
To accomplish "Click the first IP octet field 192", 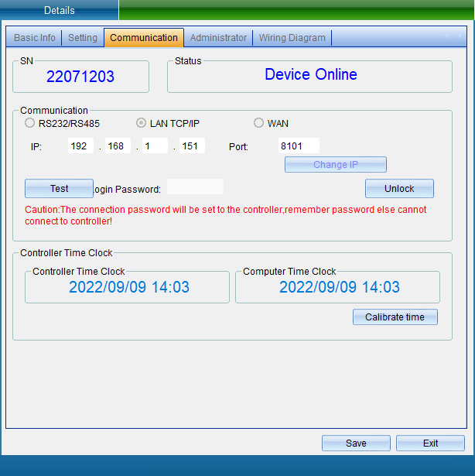I will pyautogui.click(x=80, y=146).
